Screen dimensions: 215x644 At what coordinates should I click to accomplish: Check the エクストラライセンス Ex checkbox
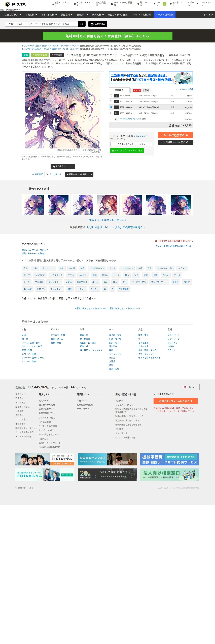(x=111, y=119)
